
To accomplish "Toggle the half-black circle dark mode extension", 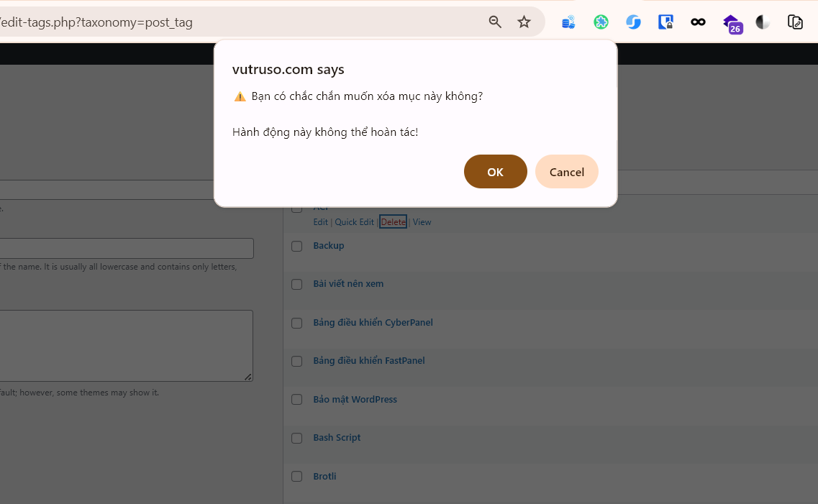I will 763,22.
